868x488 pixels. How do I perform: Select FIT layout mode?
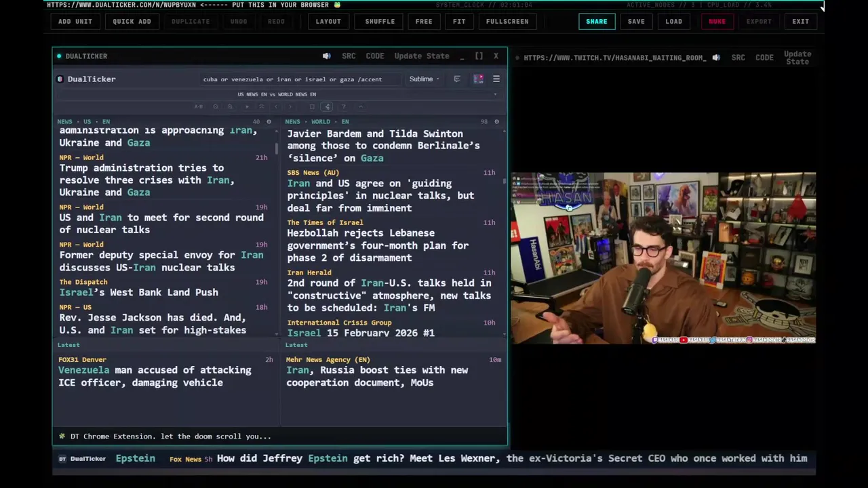tap(459, 21)
